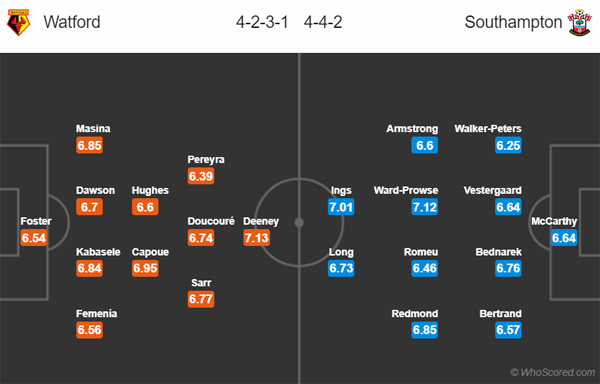
Task: Open the Southampton team name link
Action: [x=513, y=22]
